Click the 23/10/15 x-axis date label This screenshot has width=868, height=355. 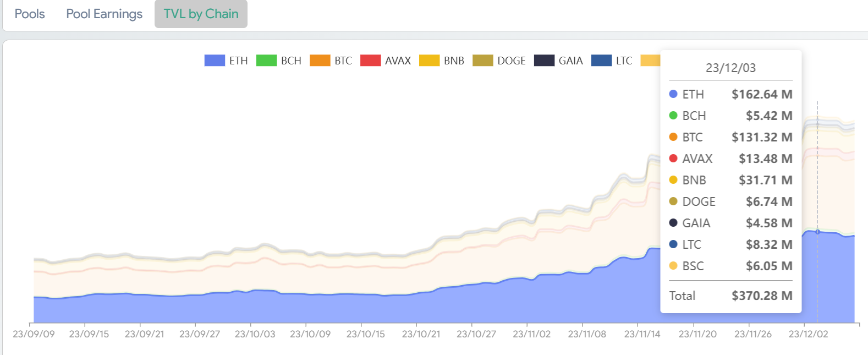pyautogui.click(x=365, y=334)
